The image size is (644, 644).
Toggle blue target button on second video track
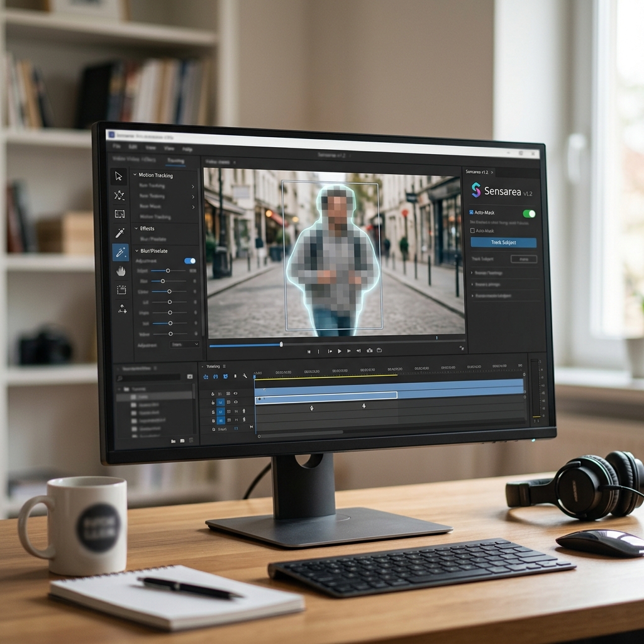(x=221, y=402)
